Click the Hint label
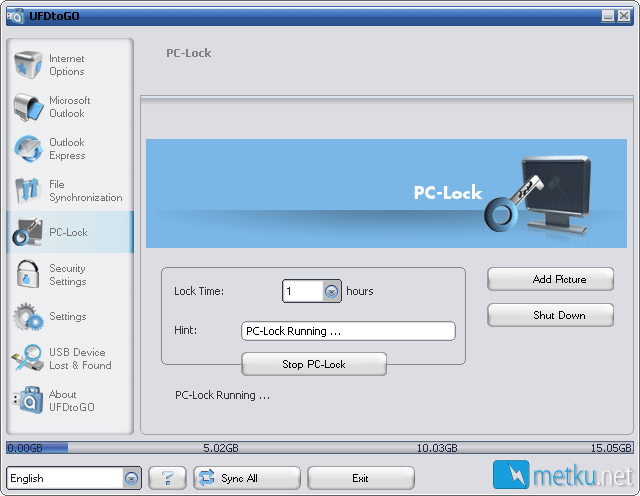Image resolution: width=640 pixels, height=496 pixels. click(x=185, y=330)
